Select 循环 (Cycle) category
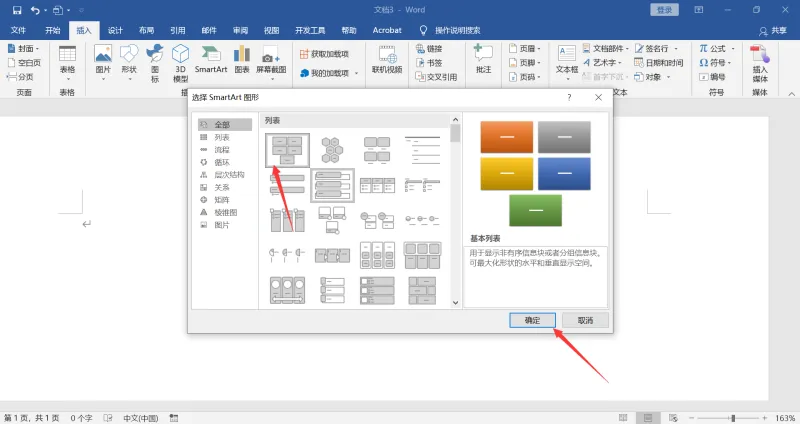Viewport: 800px width, 424px height. tap(224, 162)
